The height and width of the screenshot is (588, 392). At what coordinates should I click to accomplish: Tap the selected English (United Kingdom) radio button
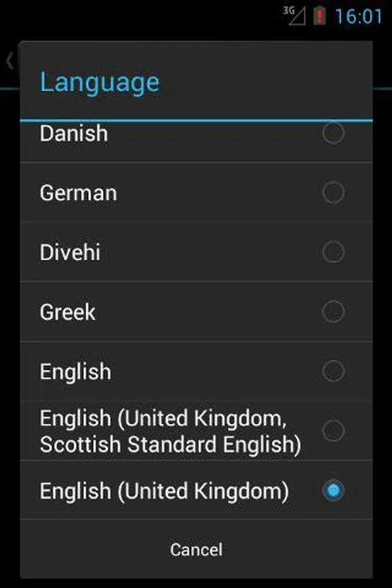pos(333,491)
